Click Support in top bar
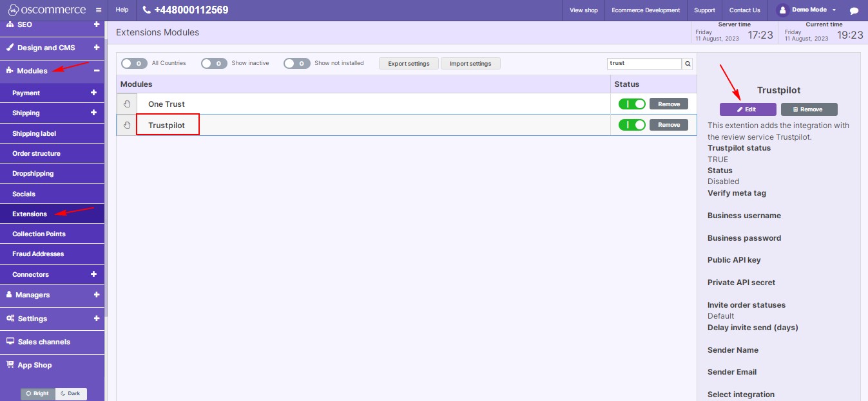The height and width of the screenshot is (401, 868). pos(704,10)
